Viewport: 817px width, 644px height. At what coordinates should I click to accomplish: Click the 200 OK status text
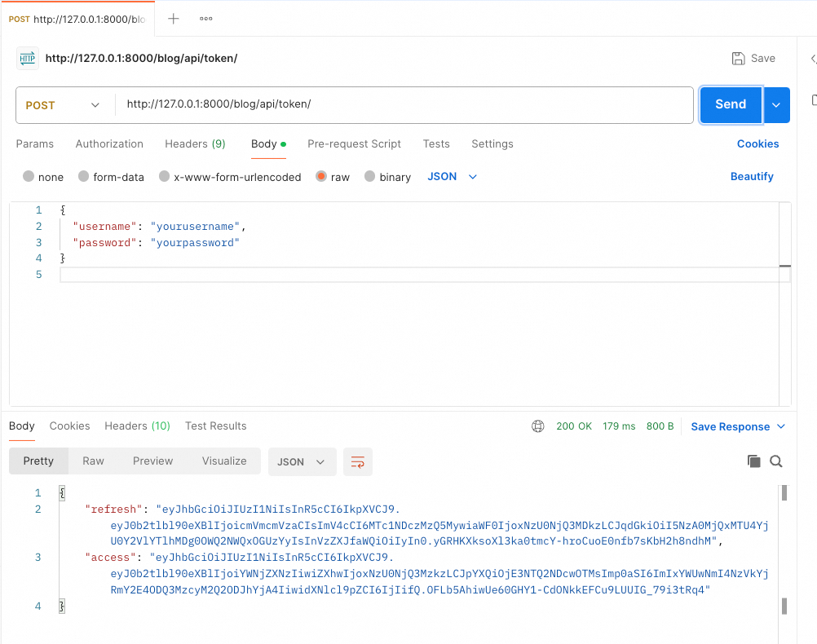click(x=574, y=426)
